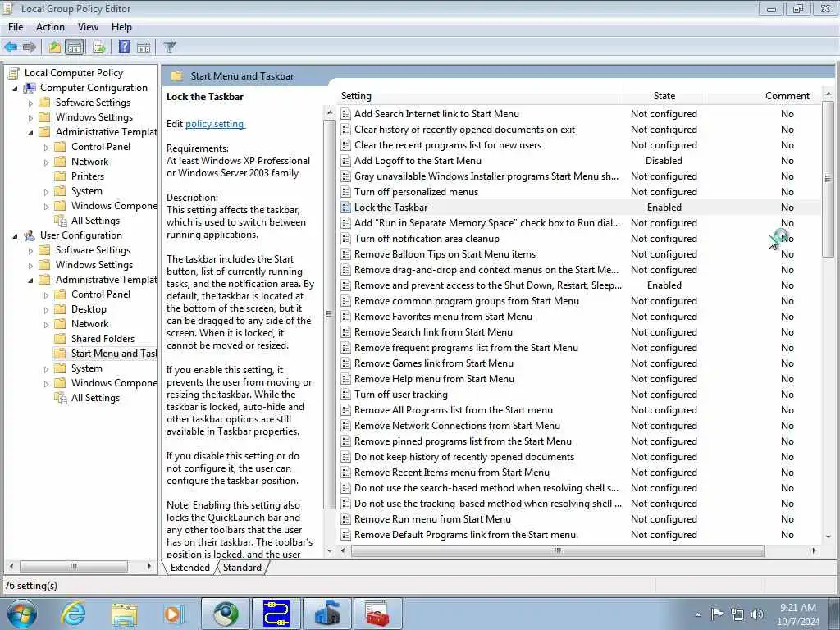
Task: Click the description pane scroll down arrow
Action: 330,550
